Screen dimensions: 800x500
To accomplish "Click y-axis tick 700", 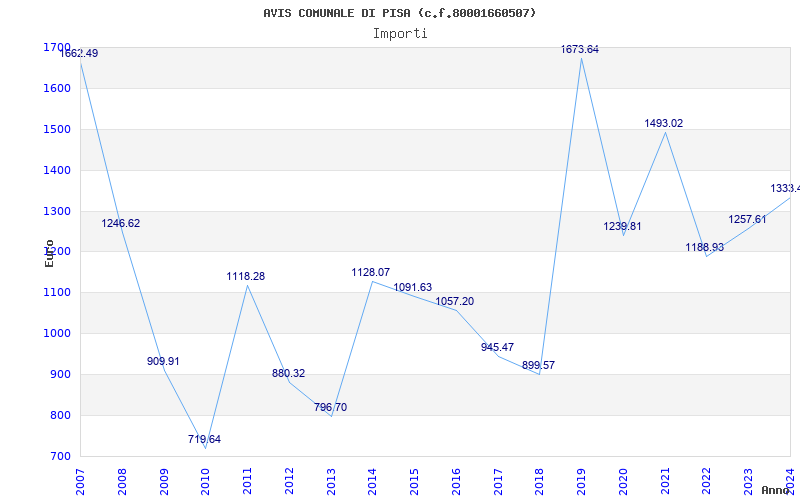I will pos(60,456).
